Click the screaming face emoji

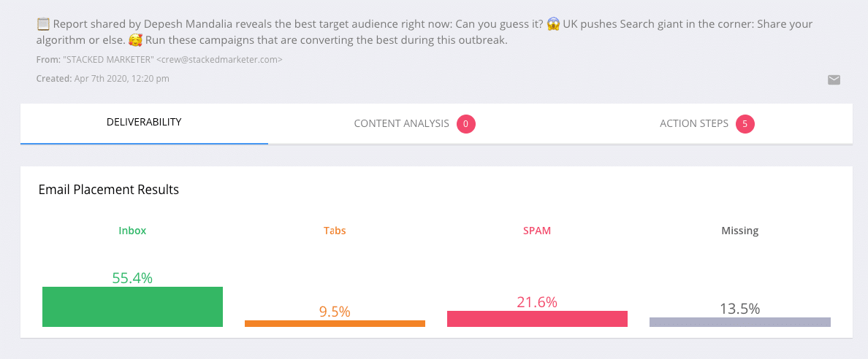point(553,24)
